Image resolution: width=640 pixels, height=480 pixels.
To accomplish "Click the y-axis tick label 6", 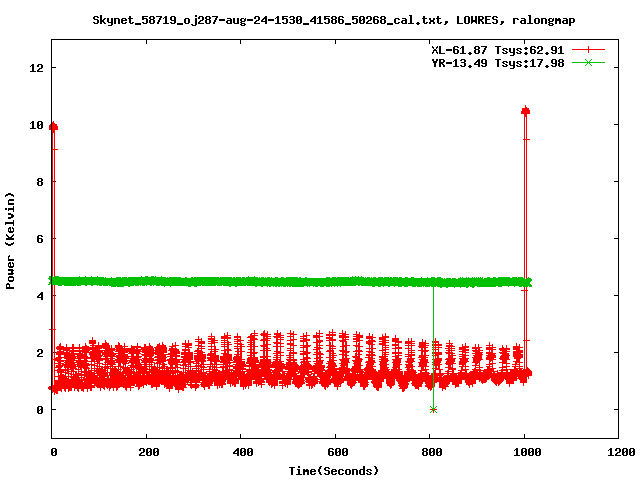I will tap(40, 239).
